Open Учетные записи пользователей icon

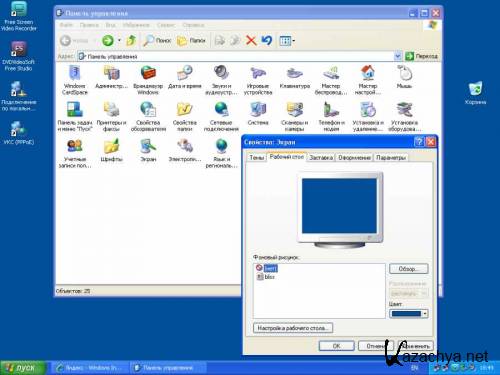[75, 153]
